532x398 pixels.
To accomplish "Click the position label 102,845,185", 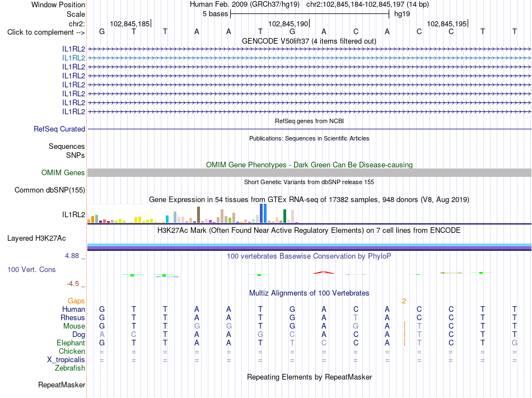I will point(129,24).
